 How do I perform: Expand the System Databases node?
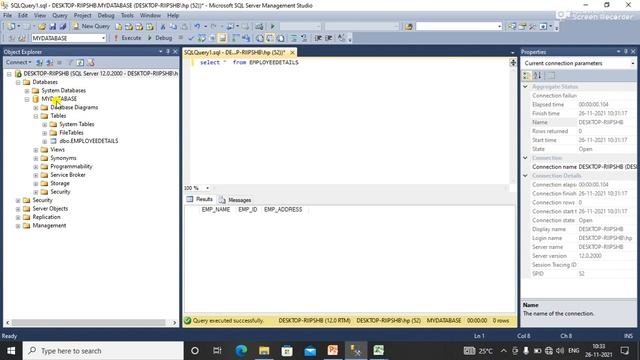pos(27,91)
